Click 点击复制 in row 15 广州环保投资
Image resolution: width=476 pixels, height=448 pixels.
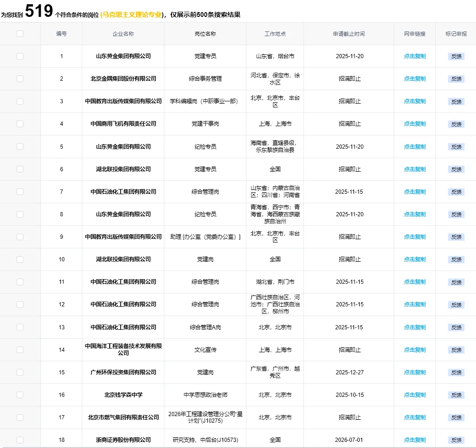click(x=415, y=372)
